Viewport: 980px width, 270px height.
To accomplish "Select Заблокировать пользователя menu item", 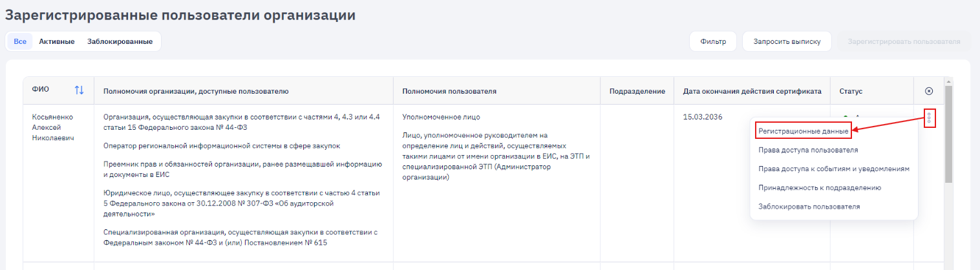I will click(809, 206).
